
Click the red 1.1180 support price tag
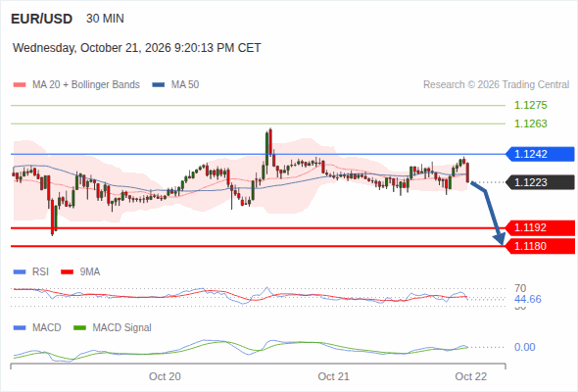pyautogui.click(x=539, y=246)
